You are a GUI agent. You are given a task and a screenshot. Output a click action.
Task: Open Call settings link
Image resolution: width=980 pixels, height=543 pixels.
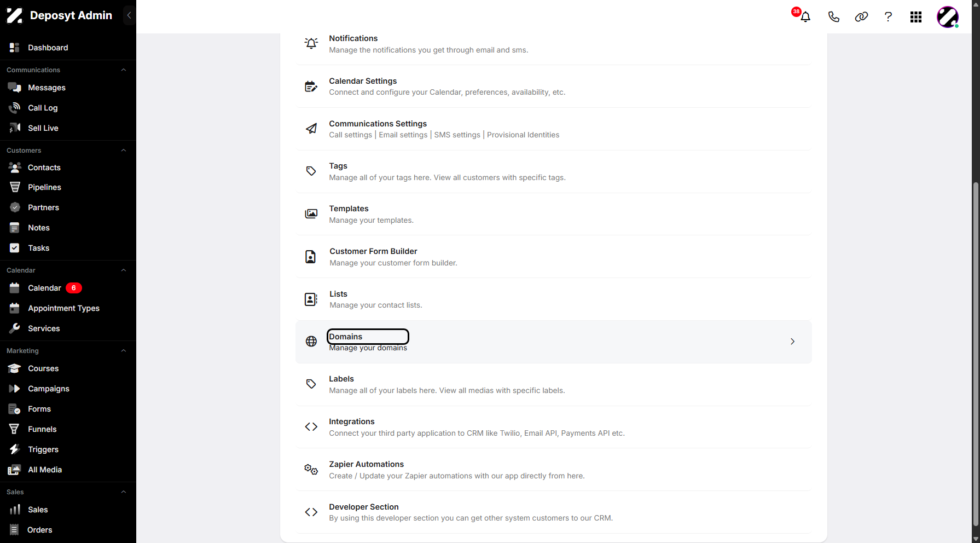pos(350,135)
